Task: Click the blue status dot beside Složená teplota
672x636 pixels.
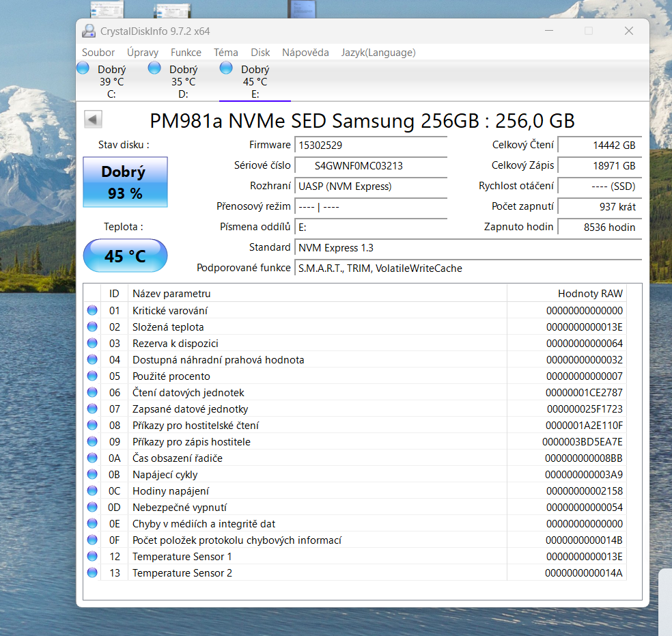Action: [92, 327]
